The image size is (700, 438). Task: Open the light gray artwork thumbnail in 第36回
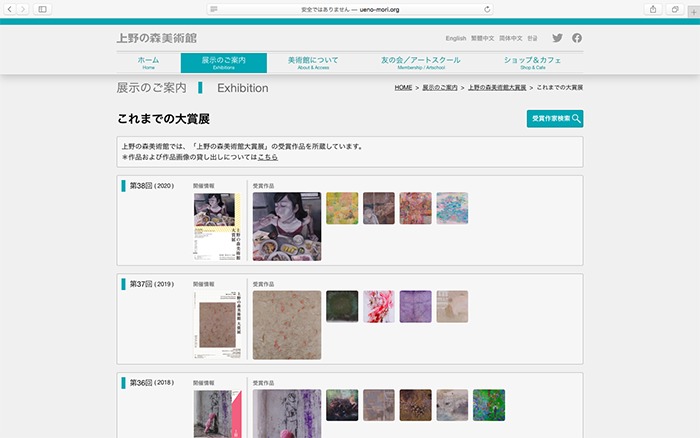pyautogui.click(x=452, y=405)
